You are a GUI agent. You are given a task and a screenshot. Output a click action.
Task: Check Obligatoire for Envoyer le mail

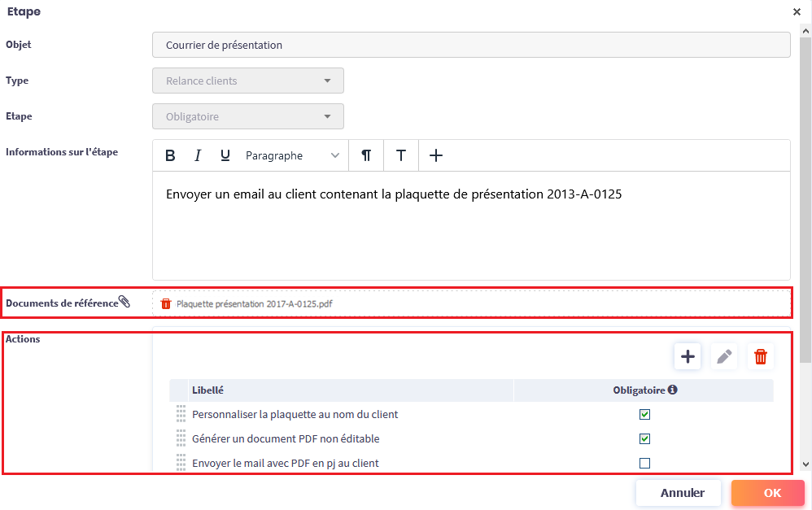click(644, 463)
